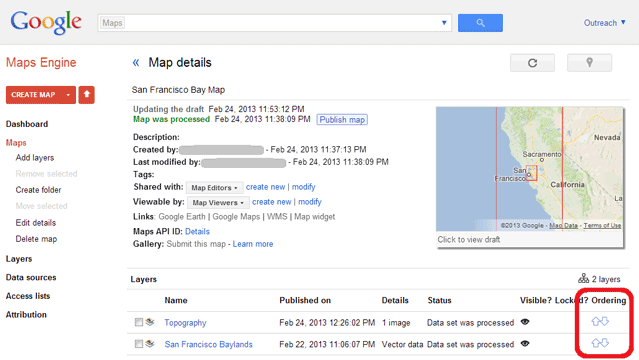Open Layers in the sidebar
This screenshot has width=639, height=360.
19,259
